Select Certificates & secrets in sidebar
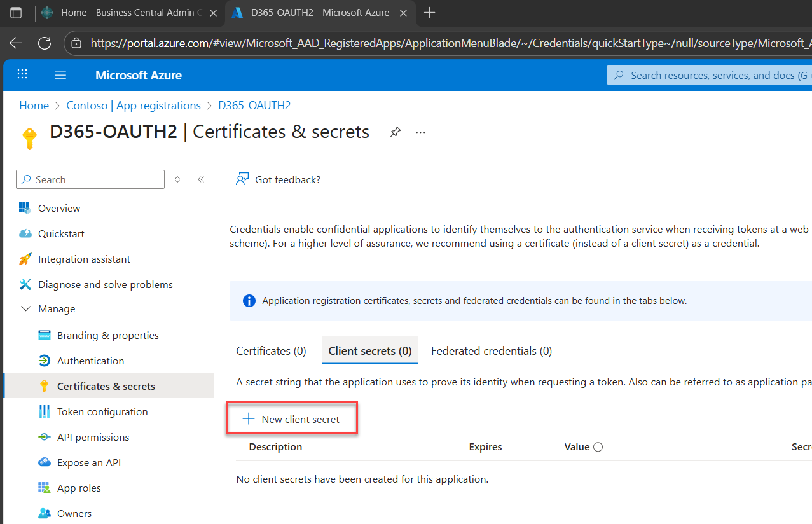This screenshot has width=812, height=524. [x=108, y=386]
